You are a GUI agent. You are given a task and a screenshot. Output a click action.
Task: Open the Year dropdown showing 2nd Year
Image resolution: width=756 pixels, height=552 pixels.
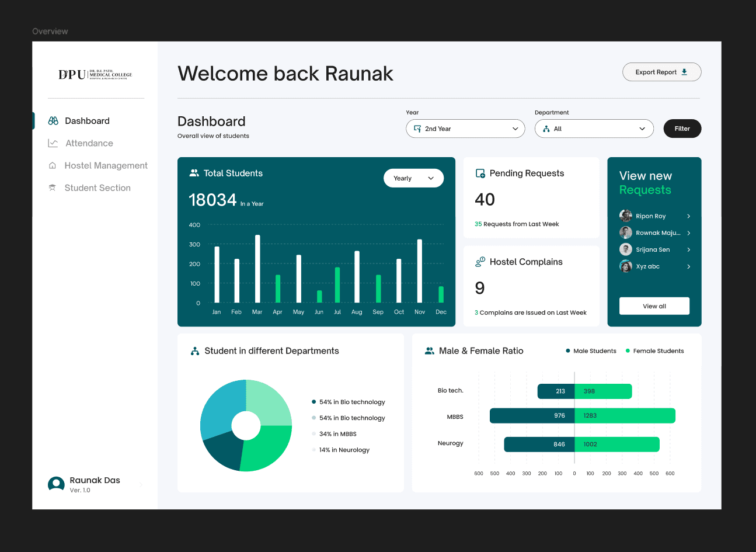pos(466,129)
